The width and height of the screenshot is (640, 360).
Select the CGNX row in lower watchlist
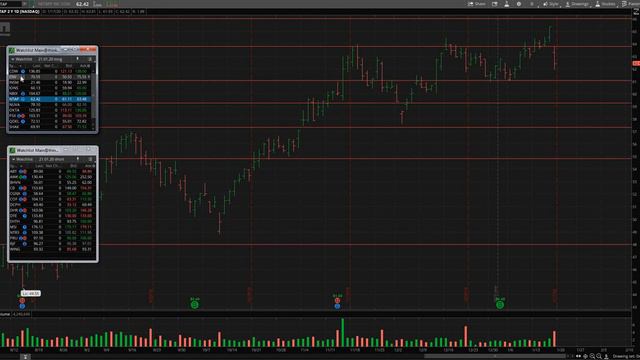(x=52, y=193)
